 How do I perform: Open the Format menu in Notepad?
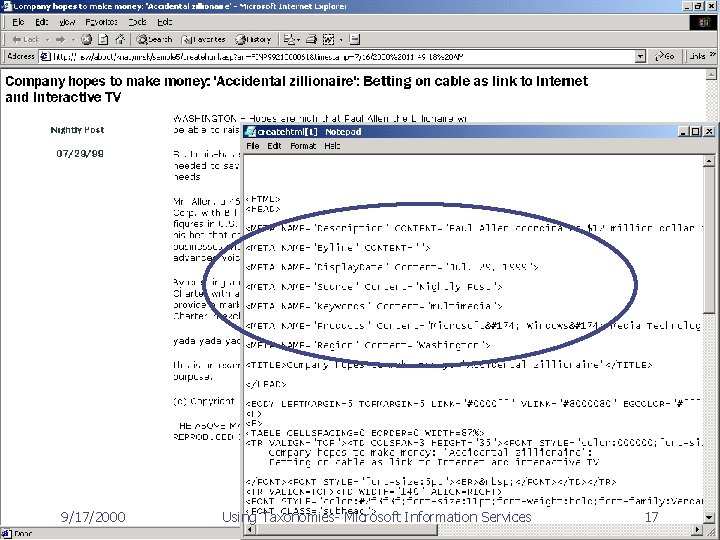pos(303,146)
